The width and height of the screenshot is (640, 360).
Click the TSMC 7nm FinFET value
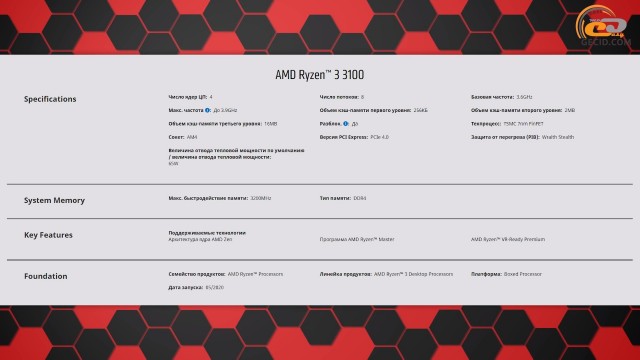(x=524, y=124)
